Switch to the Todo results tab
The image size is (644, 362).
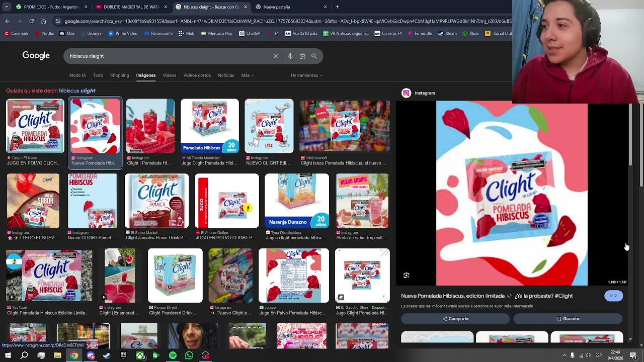click(x=98, y=75)
